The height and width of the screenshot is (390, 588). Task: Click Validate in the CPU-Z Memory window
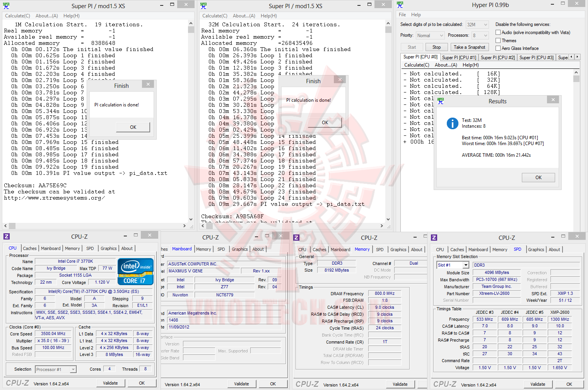[400, 384]
